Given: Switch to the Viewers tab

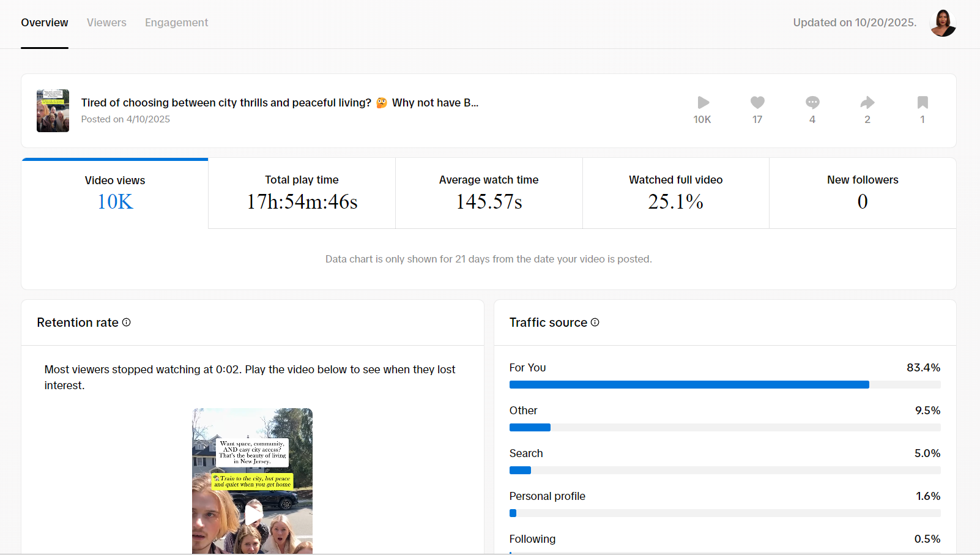Looking at the screenshot, I should pyautogui.click(x=106, y=23).
